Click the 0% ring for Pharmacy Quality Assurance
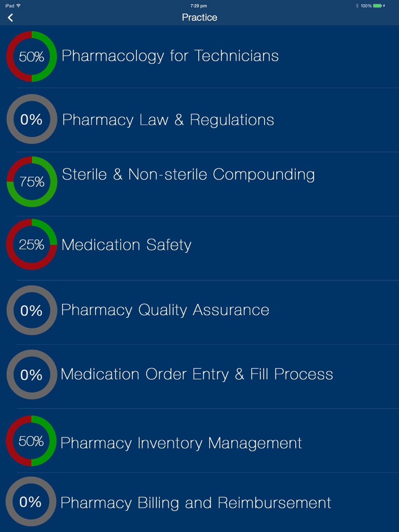 pos(32,310)
